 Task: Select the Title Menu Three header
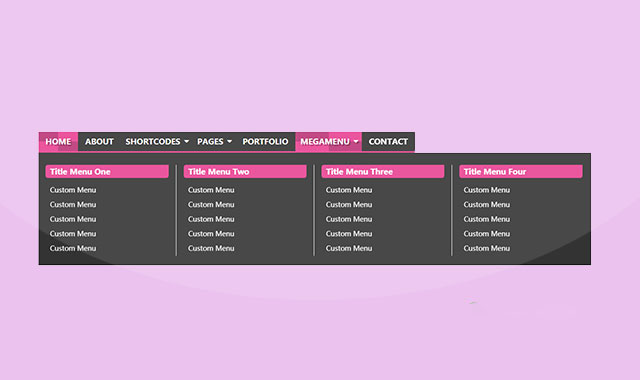[383, 171]
